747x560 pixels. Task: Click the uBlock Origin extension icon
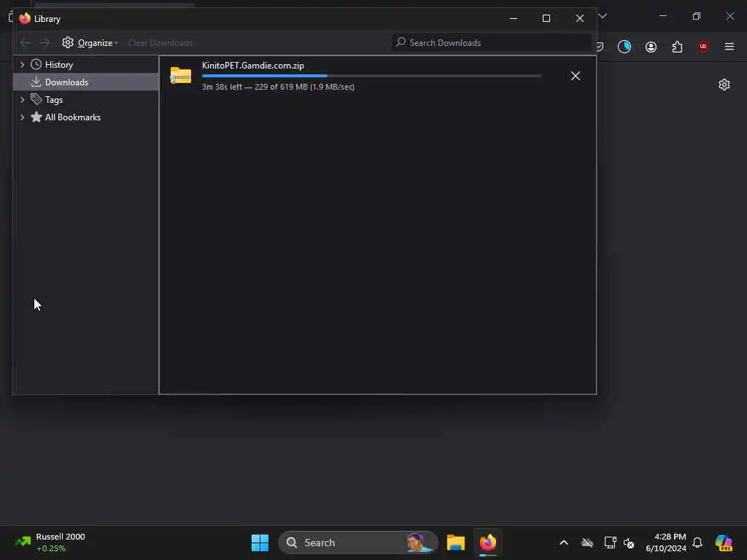pos(703,46)
